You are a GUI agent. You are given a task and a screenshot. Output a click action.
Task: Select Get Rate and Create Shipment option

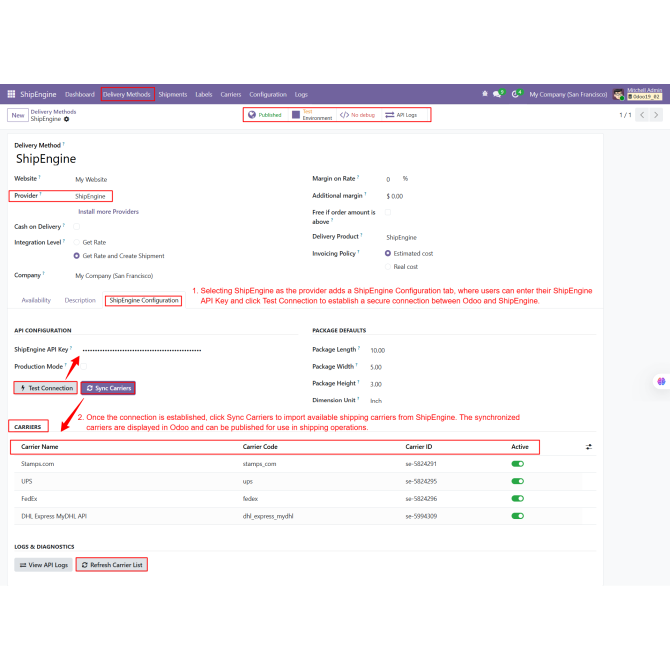click(76, 256)
